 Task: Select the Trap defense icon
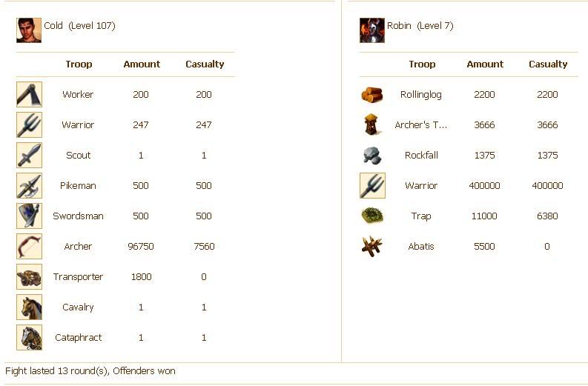pyautogui.click(x=372, y=216)
